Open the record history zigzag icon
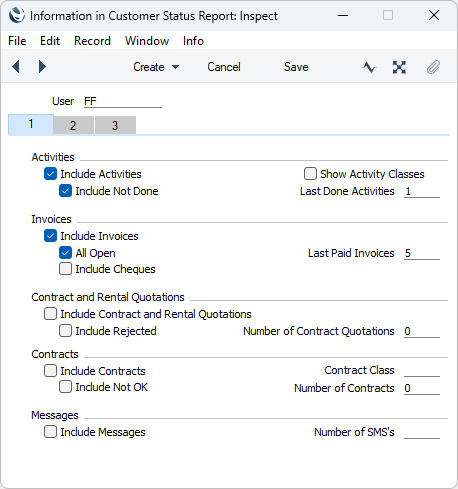This screenshot has width=458, height=489. (x=369, y=67)
